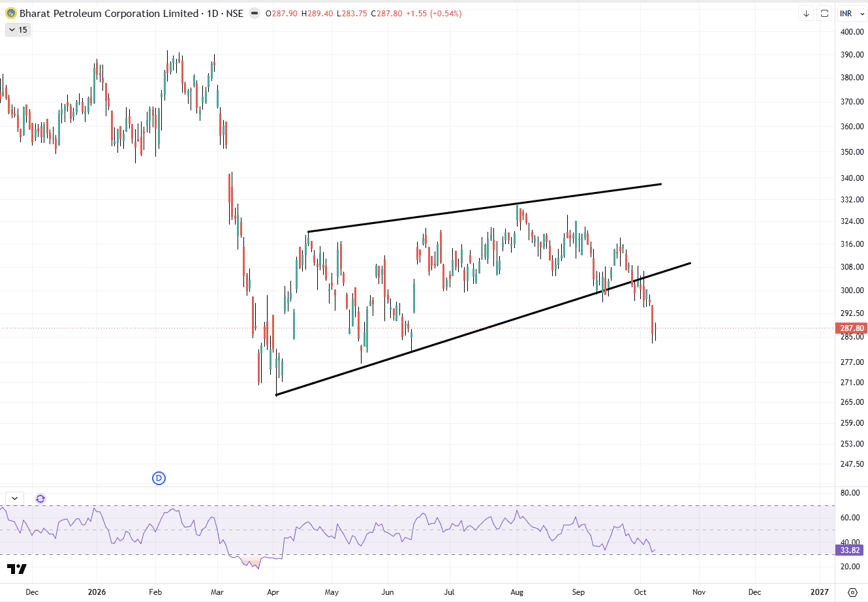Click the purple 33.82 RSI value label
Viewport: 868px width, 602px height.
coord(852,550)
